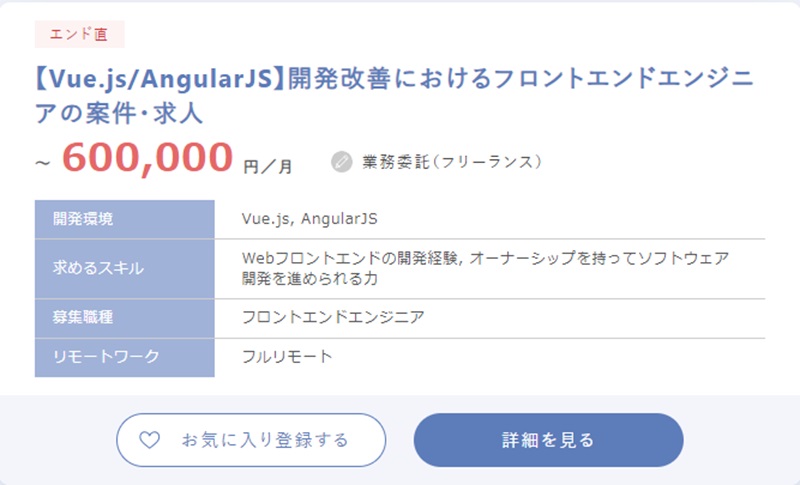This screenshot has width=800, height=485.
Task: Open the Vue.js/AngularJS job title link
Action: pos(394,78)
